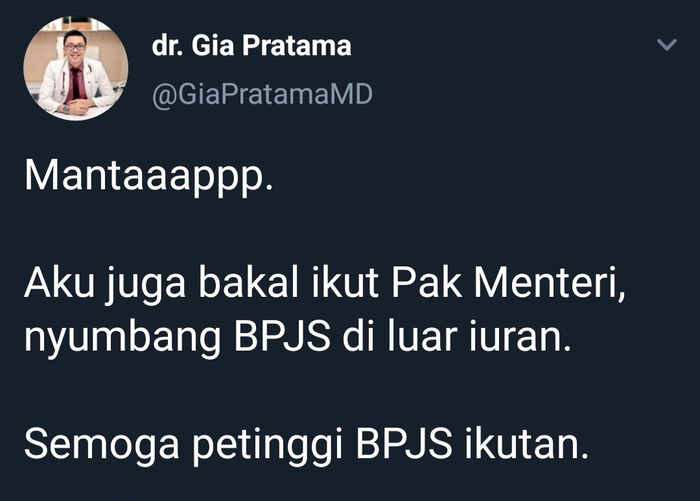Click the word 'ikutan.'
700x501 pixels.
coord(527,444)
